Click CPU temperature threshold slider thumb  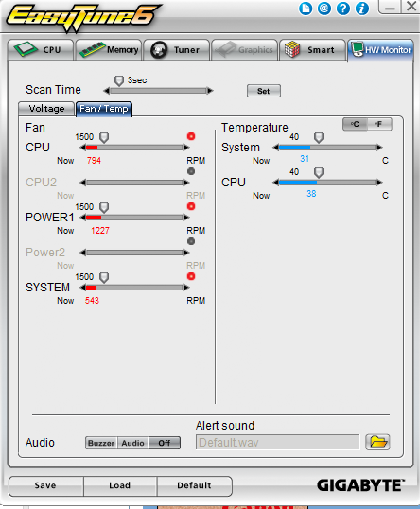point(319,173)
